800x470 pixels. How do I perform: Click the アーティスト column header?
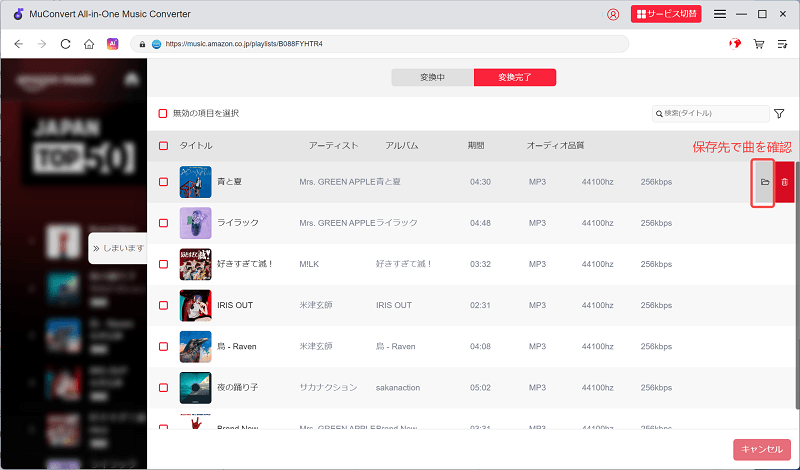click(x=334, y=146)
